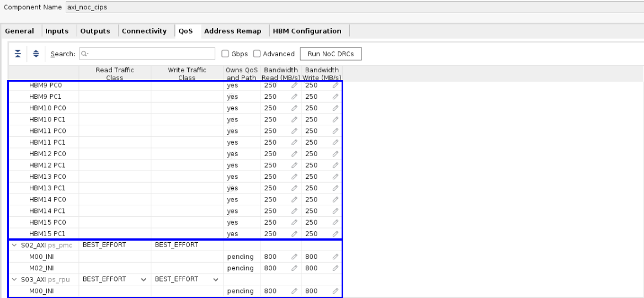Click the collapse all rows icon

point(17,54)
